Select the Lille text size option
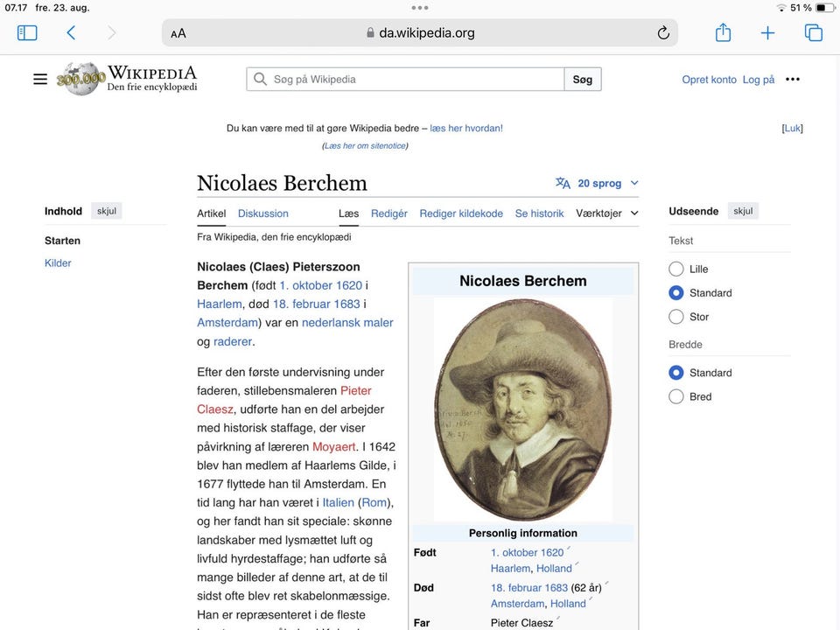 [x=675, y=269]
